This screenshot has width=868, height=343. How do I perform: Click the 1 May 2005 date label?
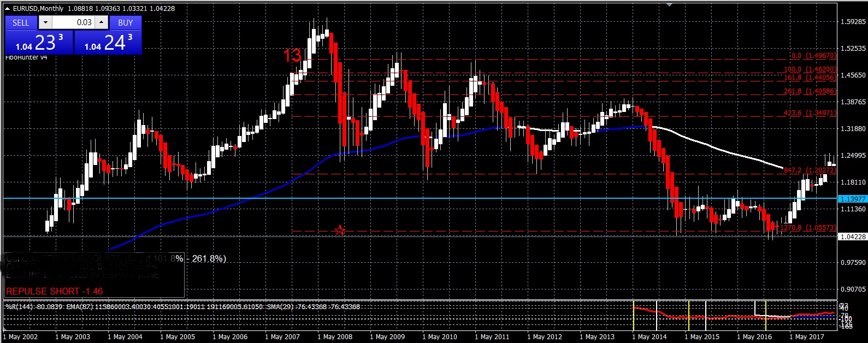tap(178, 337)
